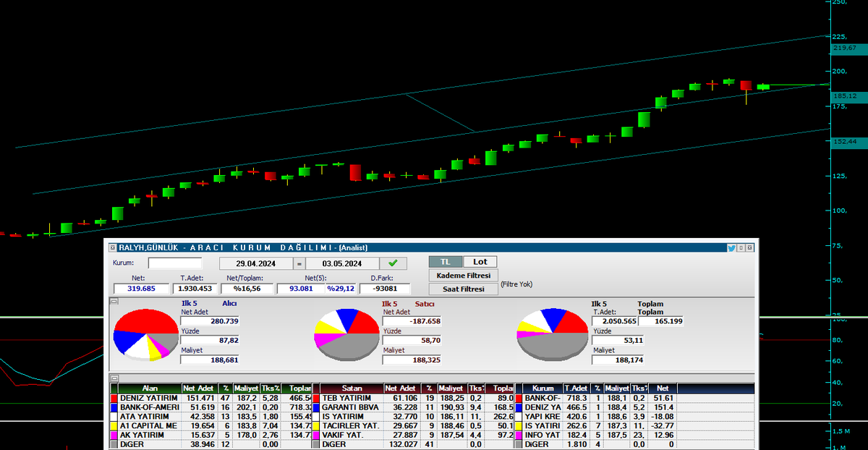This screenshot has width=868, height=450.
Task: Switch the display to Lot mode
Action: click(480, 261)
